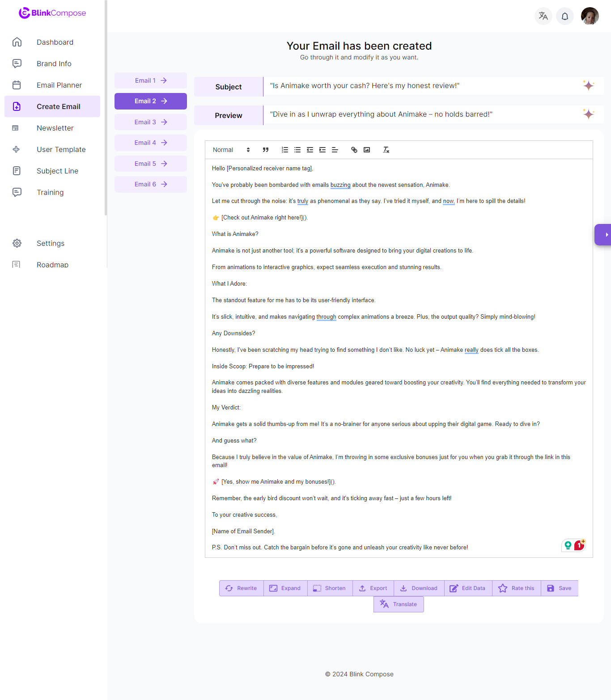Image resolution: width=611 pixels, height=700 pixels.
Task: Apply blockquote formatting
Action: point(266,150)
